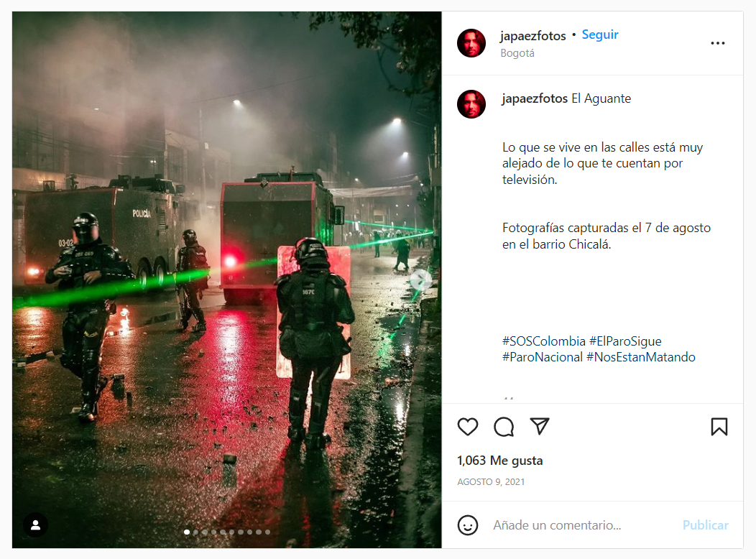Open the Bogotá location link
This screenshot has width=756, height=559.
(517, 53)
